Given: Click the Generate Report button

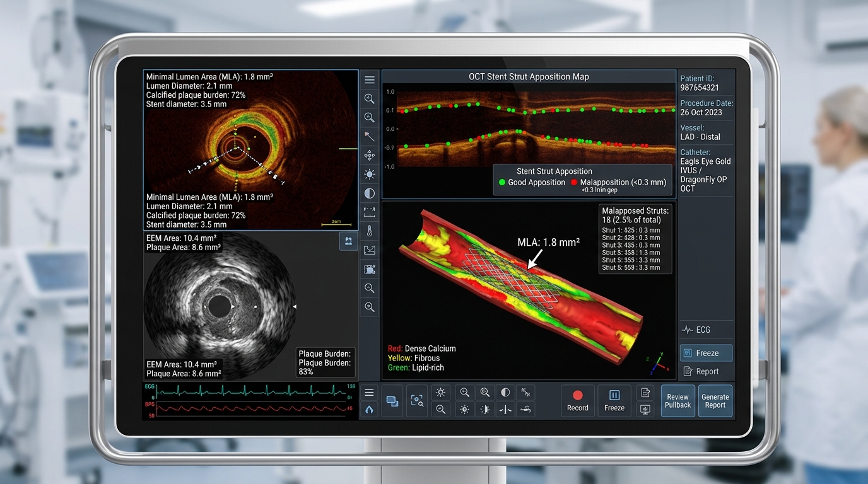Looking at the screenshot, I should (x=715, y=401).
